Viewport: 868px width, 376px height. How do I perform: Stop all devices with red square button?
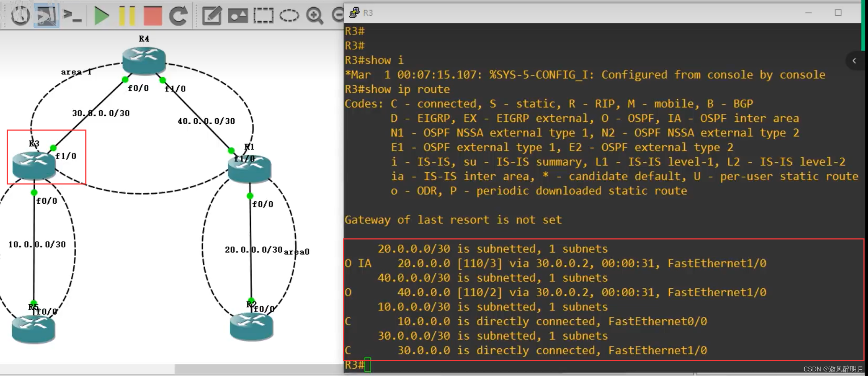[x=153, y=16]
